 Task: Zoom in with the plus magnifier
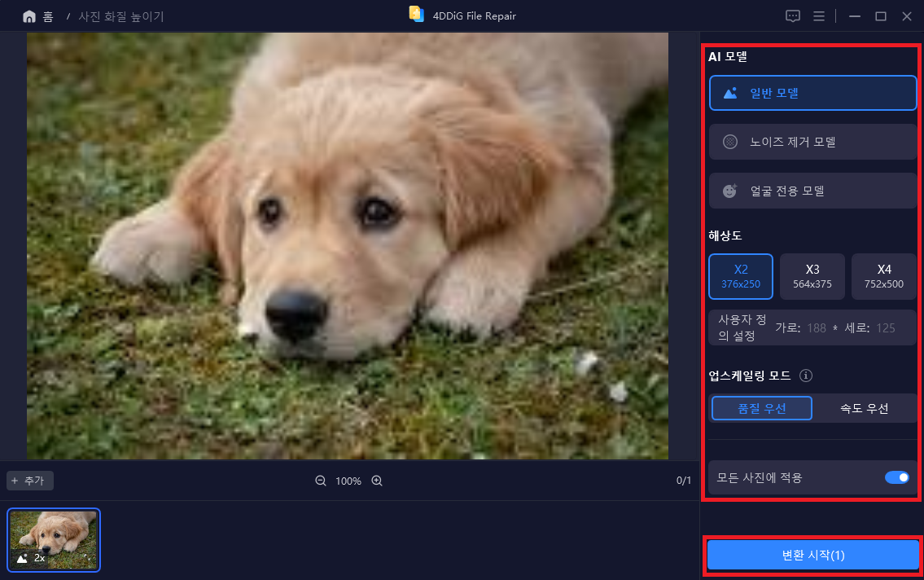click(377, 481)
